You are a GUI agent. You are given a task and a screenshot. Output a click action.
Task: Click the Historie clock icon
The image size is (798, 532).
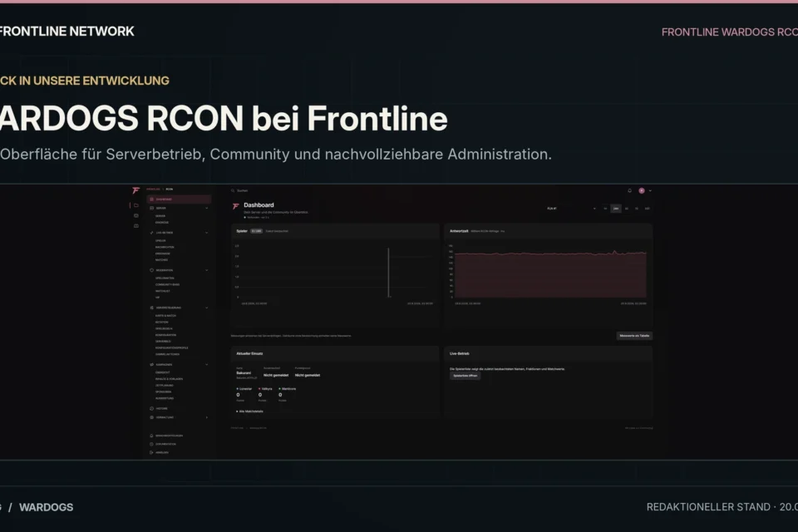point(151,408)
